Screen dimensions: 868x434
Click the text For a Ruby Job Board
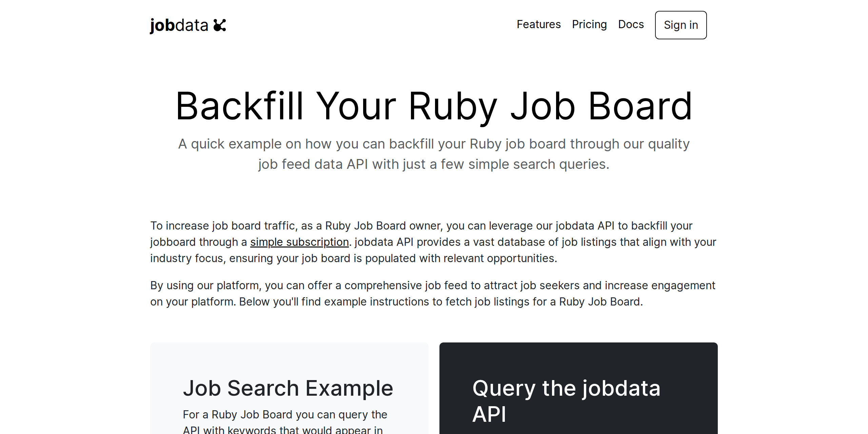(285, 414)
